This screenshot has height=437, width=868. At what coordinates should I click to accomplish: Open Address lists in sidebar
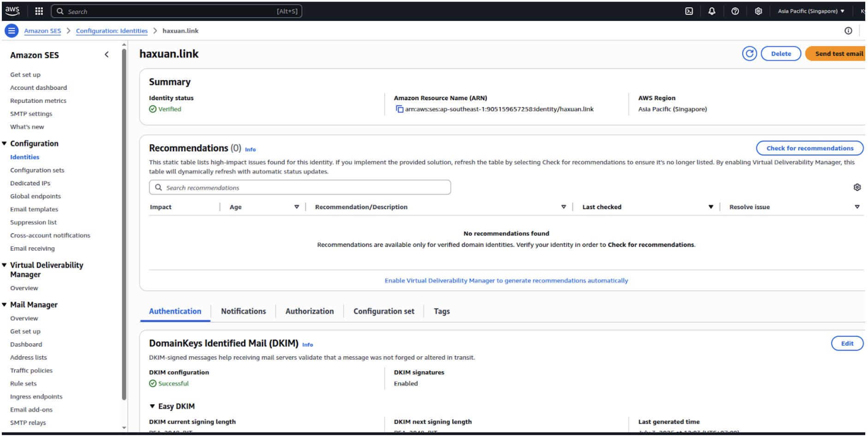coord(29,357)
